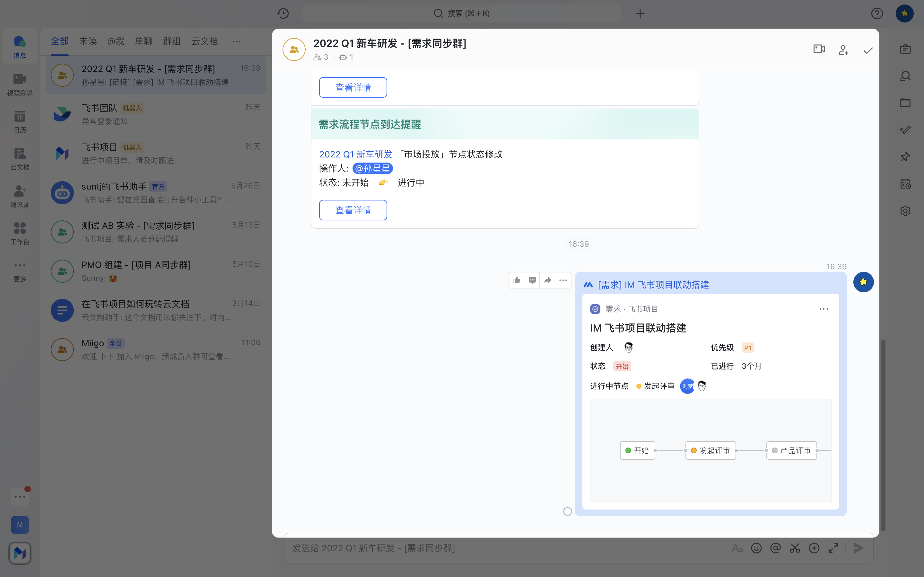Switch to the 群组 tab
924x577 pixels.
172,41
